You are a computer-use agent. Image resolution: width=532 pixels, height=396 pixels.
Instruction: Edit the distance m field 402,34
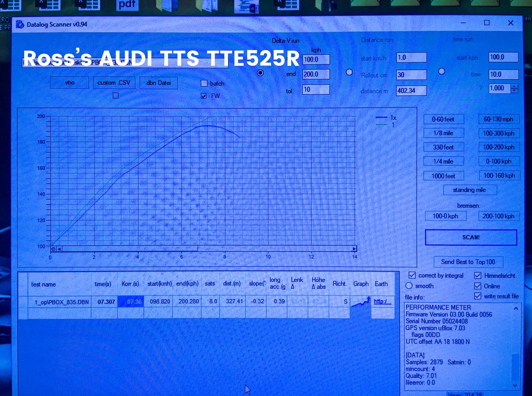(x=411, y=90)
